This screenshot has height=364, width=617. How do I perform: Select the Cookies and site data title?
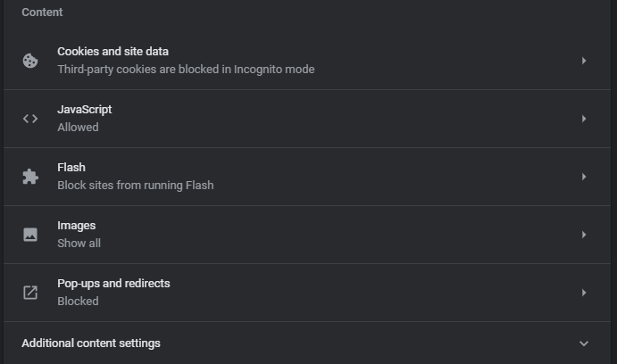[x=113, y=52]
